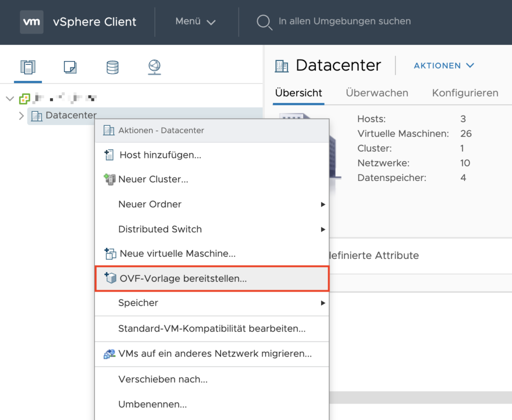
Task: Focus the In allen Umgebungen suchen field
Action: (x=344, y=21)
